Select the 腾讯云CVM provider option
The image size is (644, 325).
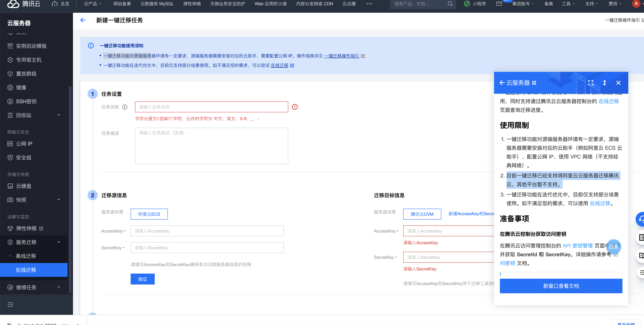422,214
